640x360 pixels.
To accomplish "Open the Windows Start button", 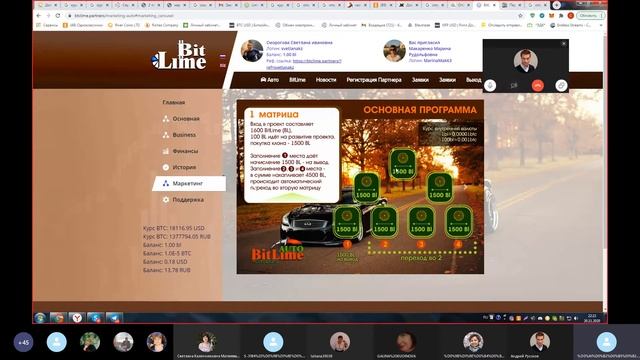I will click(x=40, y=318).
